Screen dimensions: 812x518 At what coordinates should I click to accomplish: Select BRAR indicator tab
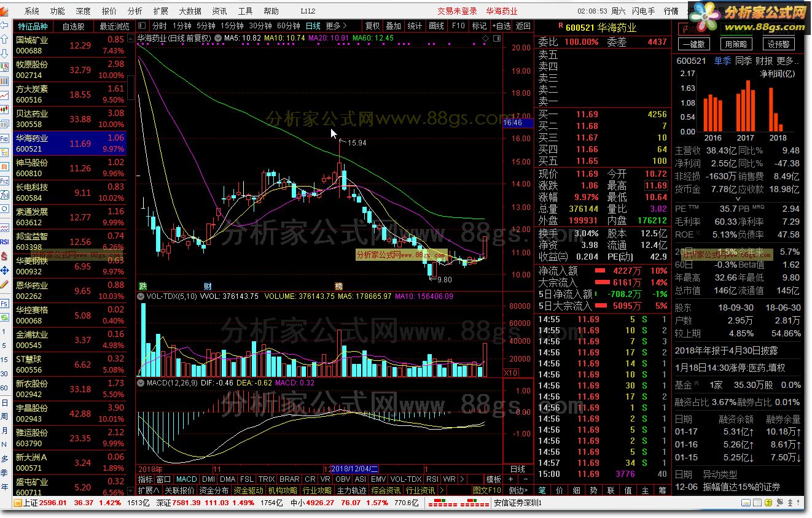click(289, 479)
